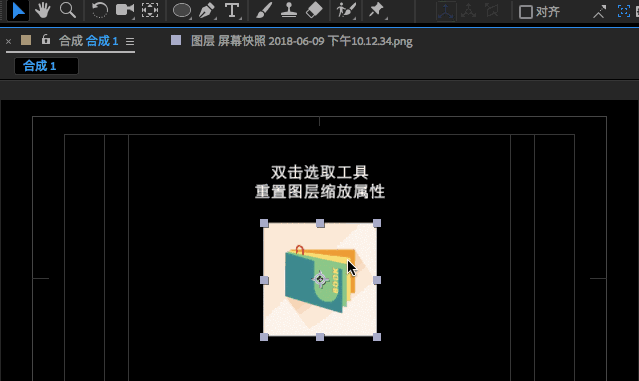
Task: Select the Unified Camera tool
Action: point(125,11)
